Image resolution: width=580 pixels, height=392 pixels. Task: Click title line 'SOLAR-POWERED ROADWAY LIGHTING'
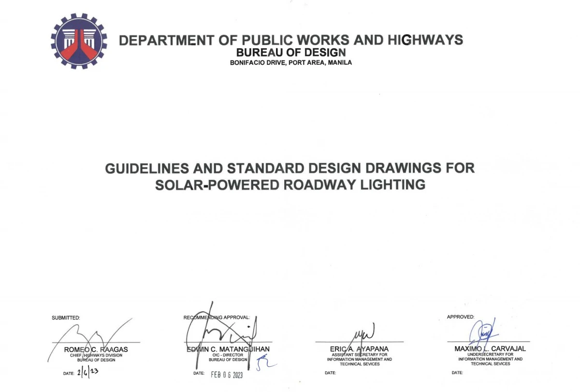coord(290,185)
